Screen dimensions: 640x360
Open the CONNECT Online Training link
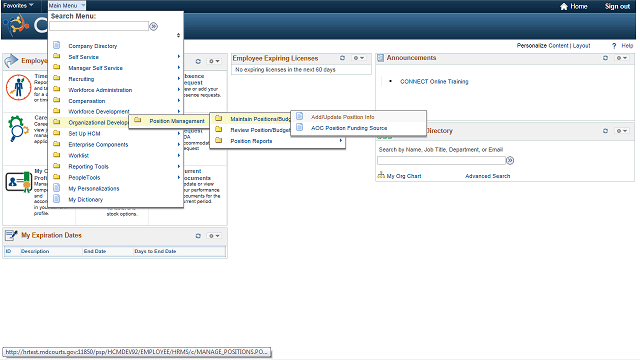tap(434, 82)
